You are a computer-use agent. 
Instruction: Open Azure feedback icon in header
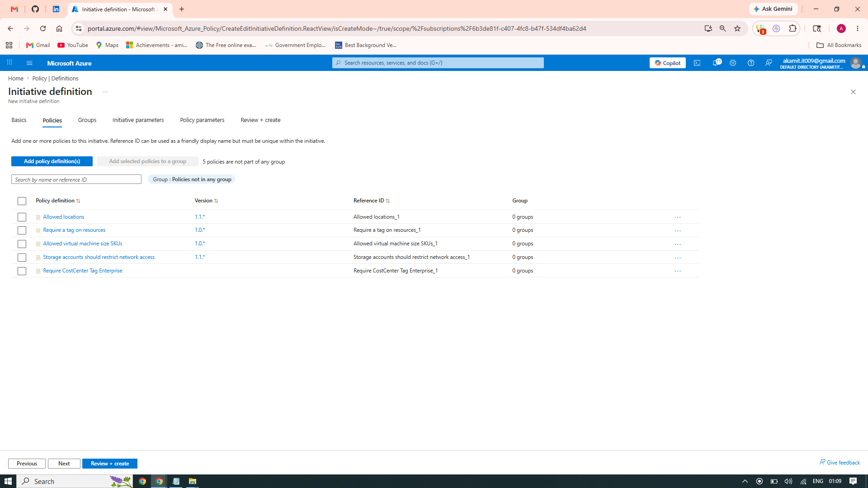coord(769,63)
